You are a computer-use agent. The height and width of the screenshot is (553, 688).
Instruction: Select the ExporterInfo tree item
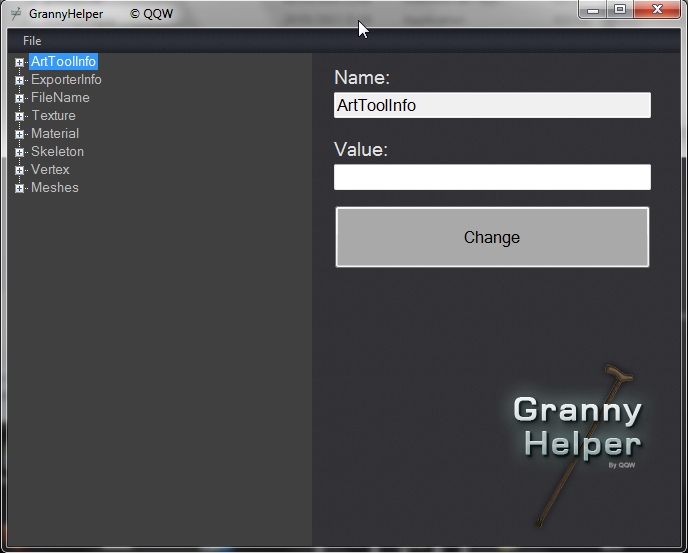66,79
